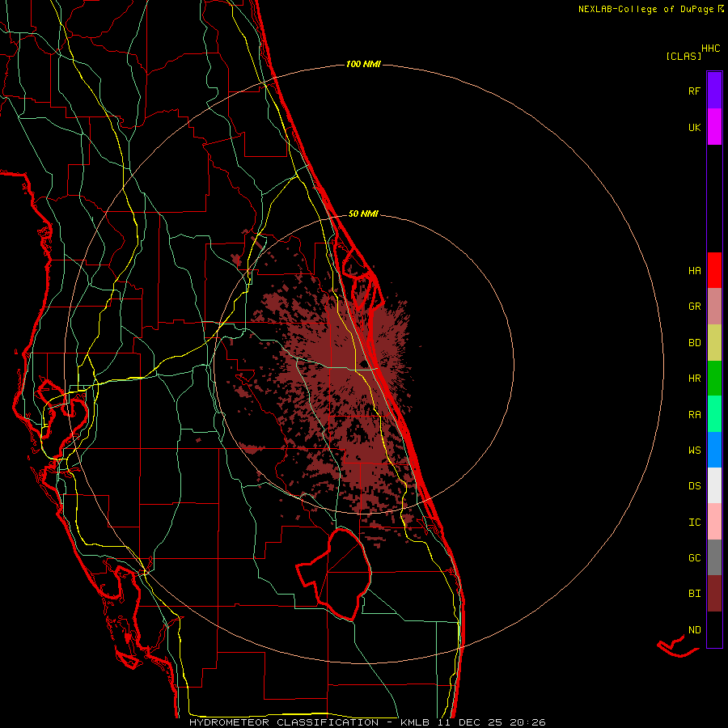Click the DS white legend swatch
Screen dimensions: 728x728
[x=714, y=485]
